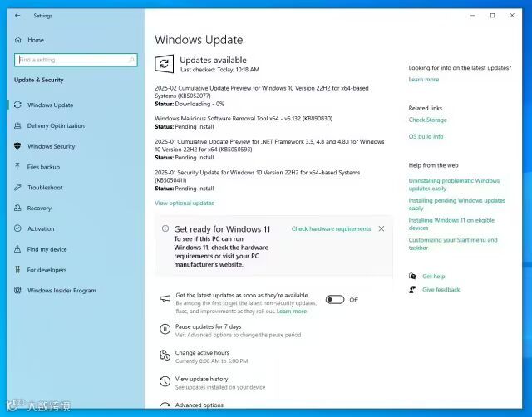Click the clock icon for Change active hours
The width and height of the screenshot is (532, 417).
(165, 356)
